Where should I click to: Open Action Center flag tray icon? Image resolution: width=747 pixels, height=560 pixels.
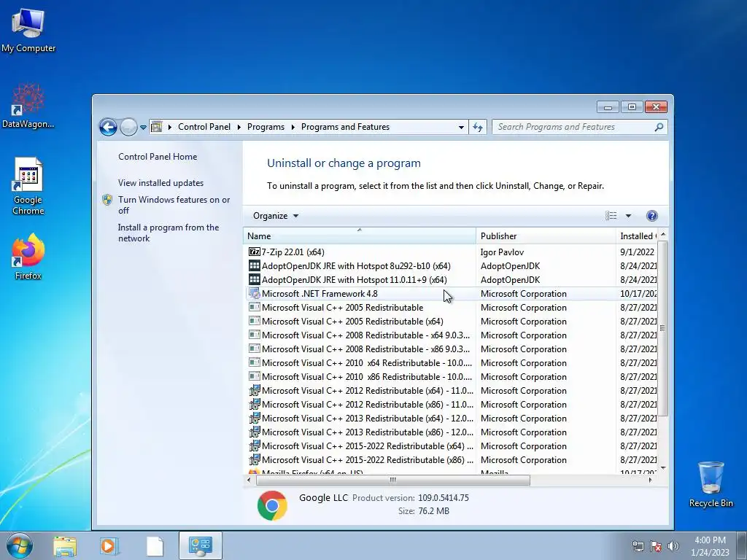coord(656,547)
